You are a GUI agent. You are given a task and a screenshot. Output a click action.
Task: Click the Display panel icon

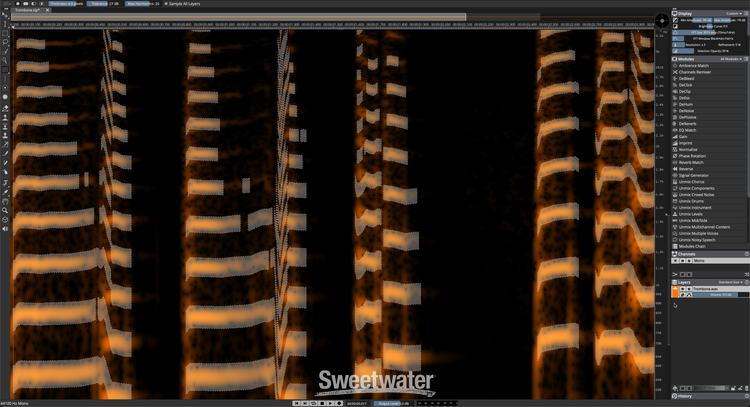(x=674, y=15)
